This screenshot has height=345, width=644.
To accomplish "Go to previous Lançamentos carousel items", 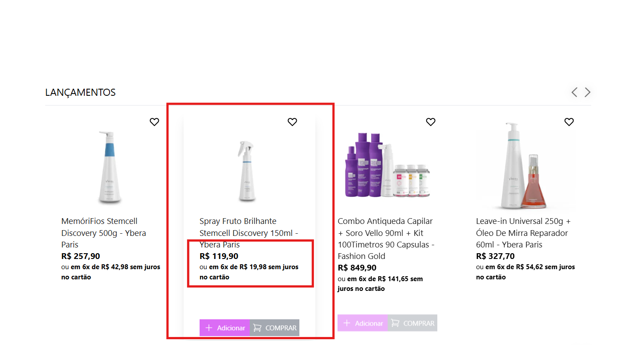I will [x=574, y=92].
